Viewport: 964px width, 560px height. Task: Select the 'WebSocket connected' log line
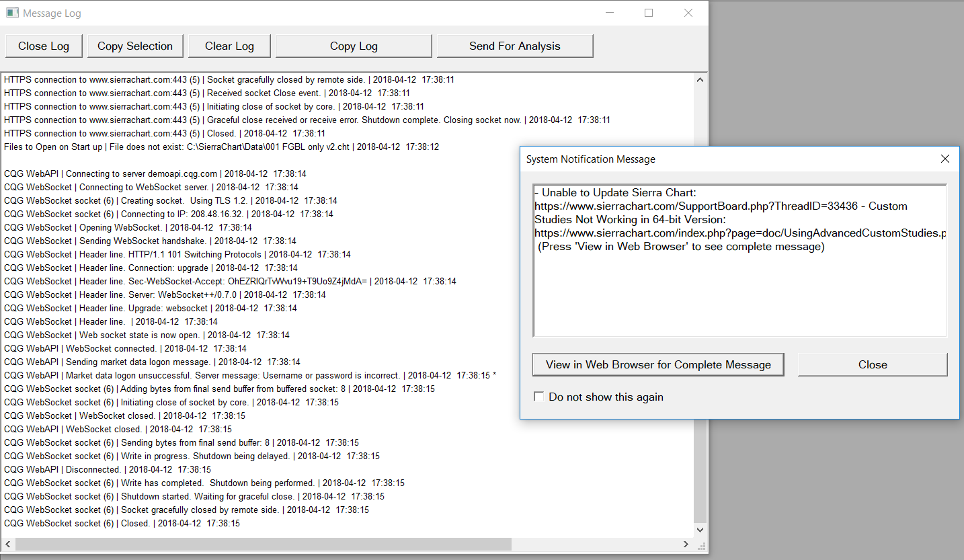125,348
